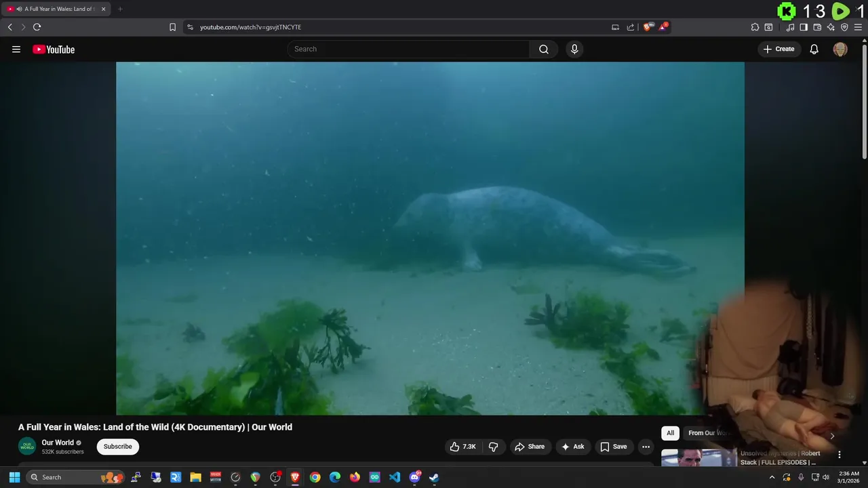Open Brave Rewards triangle icon

663,27
